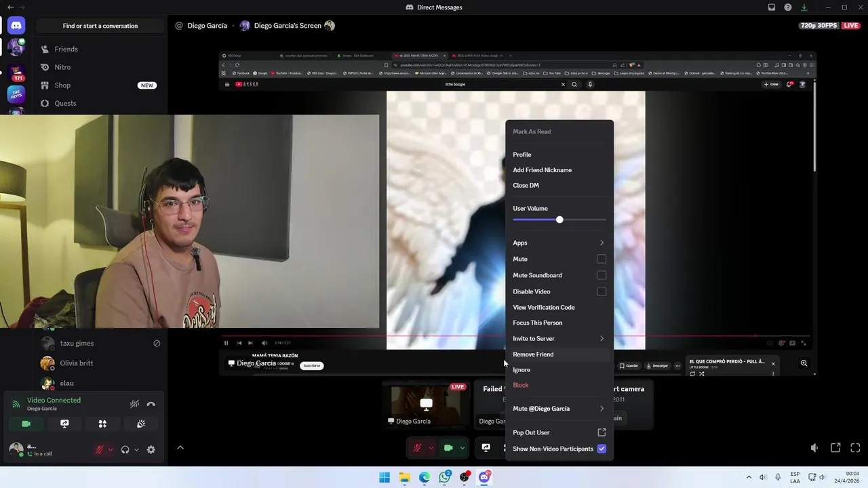Screen dimensions: 868x488
Task: Toggle Mute checkbox in context menu
Action: click(601, 259)
